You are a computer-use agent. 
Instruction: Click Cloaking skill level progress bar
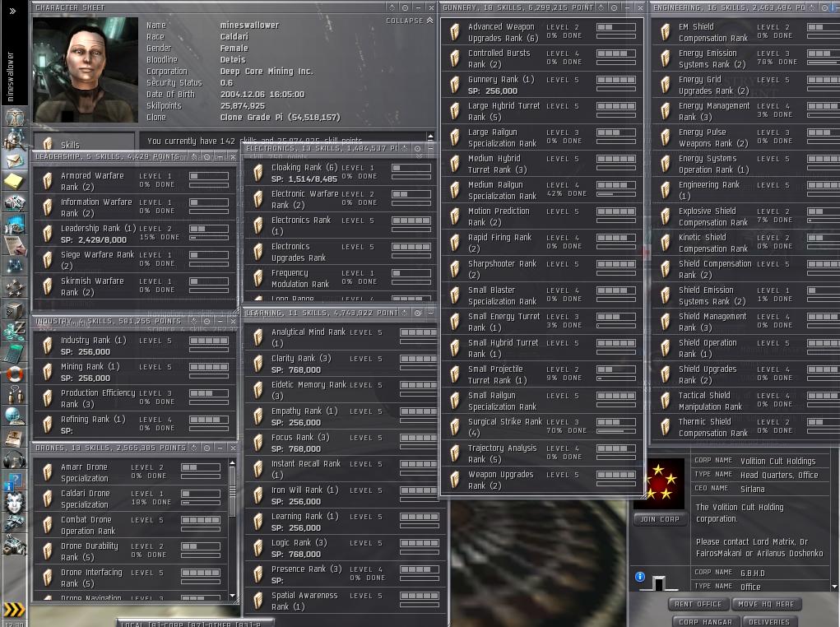click(x=411, y=169)
